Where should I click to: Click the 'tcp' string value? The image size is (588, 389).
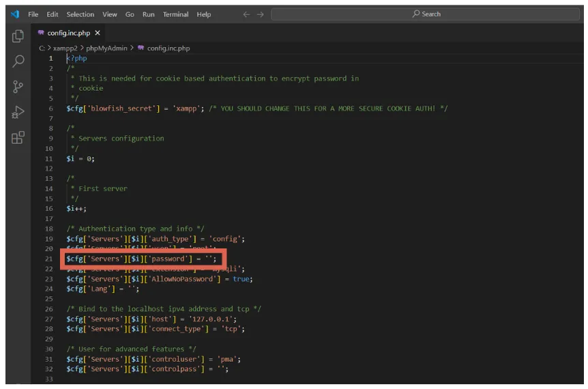tap(231, 329)
